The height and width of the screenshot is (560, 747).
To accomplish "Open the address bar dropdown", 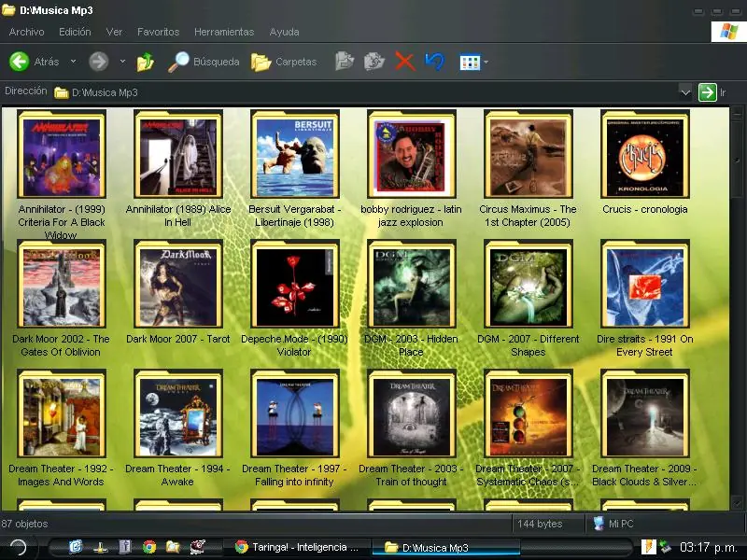I will point(685,92).
